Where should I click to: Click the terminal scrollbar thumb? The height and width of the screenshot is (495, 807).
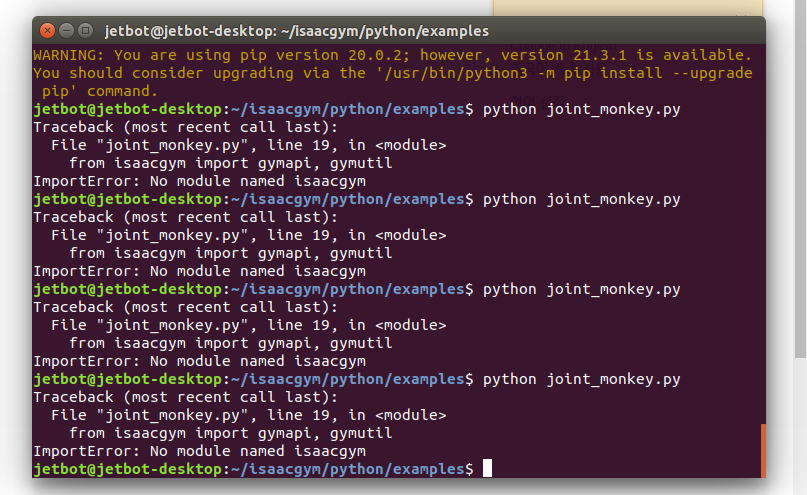click(763, 451)
